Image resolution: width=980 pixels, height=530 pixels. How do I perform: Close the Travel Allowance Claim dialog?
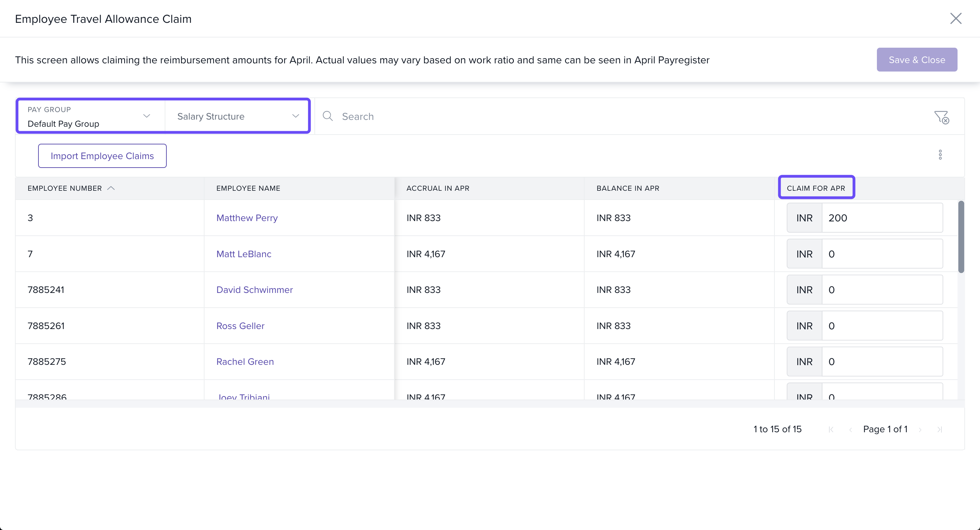(x=955, y=18)
